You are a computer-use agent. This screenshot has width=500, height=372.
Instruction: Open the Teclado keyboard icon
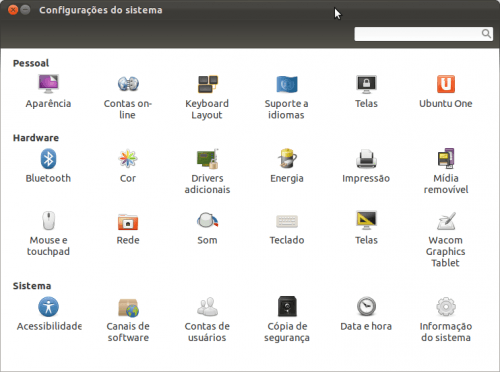click(287, 221)
